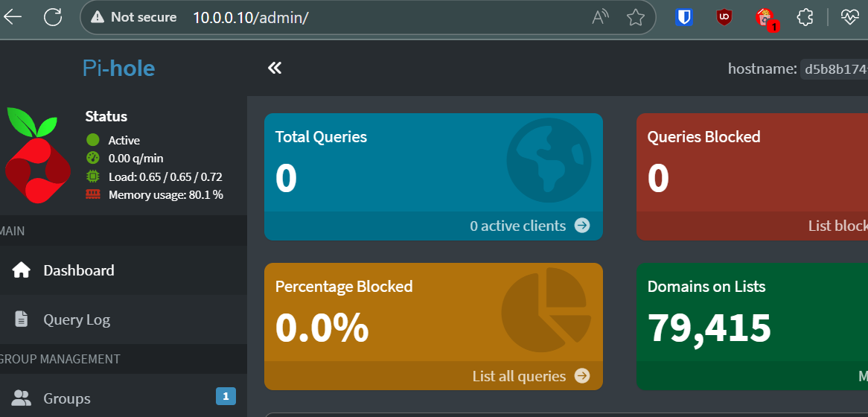Screen dimensions: 868x417
Task: Open the Dashboard menu item
Action: (x=78, y=270)
